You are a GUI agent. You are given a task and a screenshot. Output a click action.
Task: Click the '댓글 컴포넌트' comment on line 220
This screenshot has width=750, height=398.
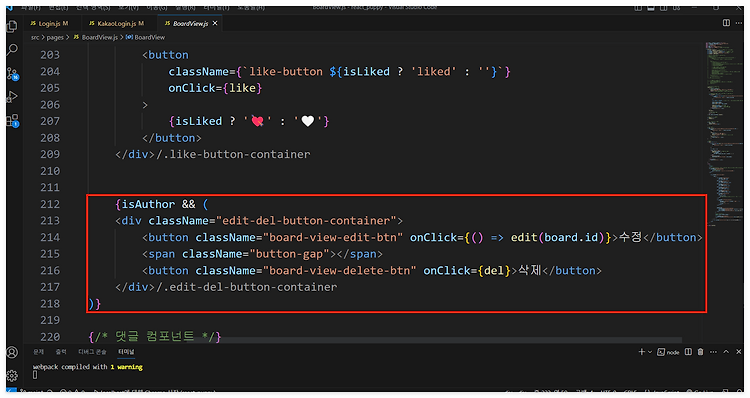(x=155, y=337)
